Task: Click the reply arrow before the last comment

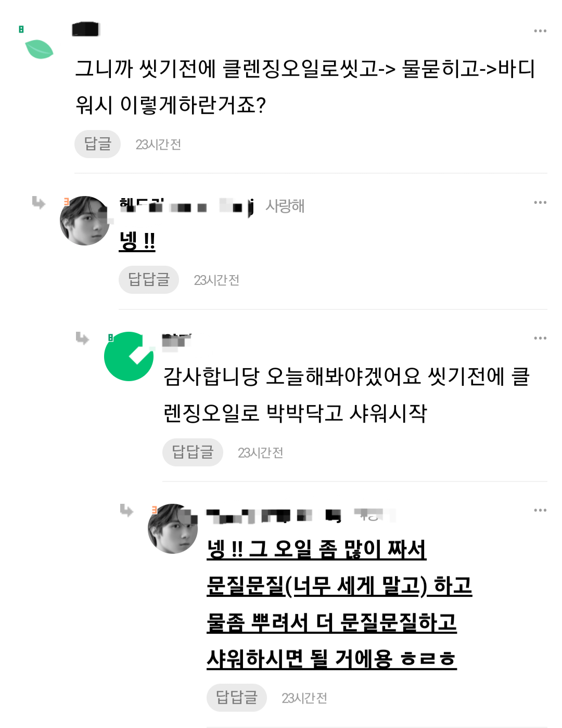Action: pyautogui.click(x=126, y=510)
